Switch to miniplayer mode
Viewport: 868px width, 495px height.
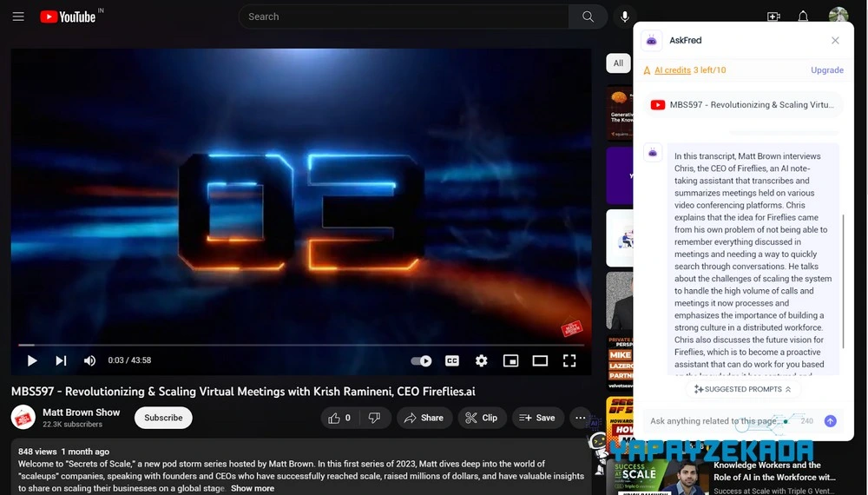[x=510, y=360]
